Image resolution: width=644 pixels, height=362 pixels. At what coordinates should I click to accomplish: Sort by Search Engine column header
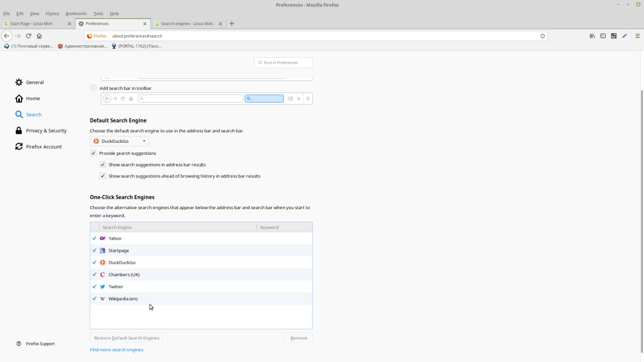[178, 227]
